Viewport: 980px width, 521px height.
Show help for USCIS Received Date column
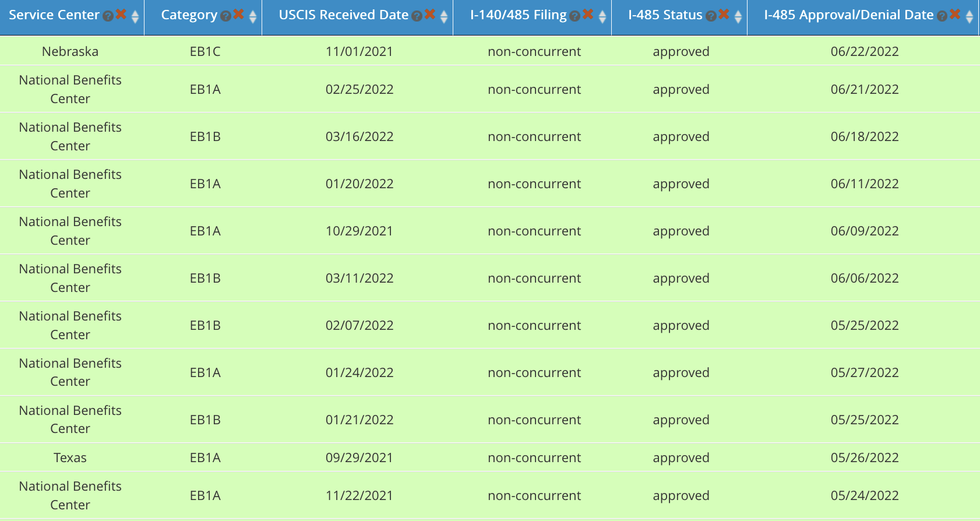(417, 16)
